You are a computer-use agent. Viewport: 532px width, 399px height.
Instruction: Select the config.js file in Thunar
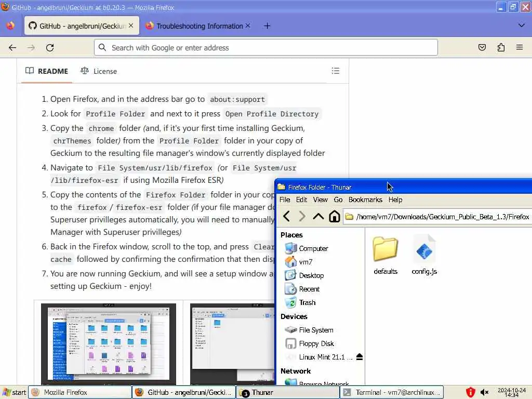pos(424,255)
